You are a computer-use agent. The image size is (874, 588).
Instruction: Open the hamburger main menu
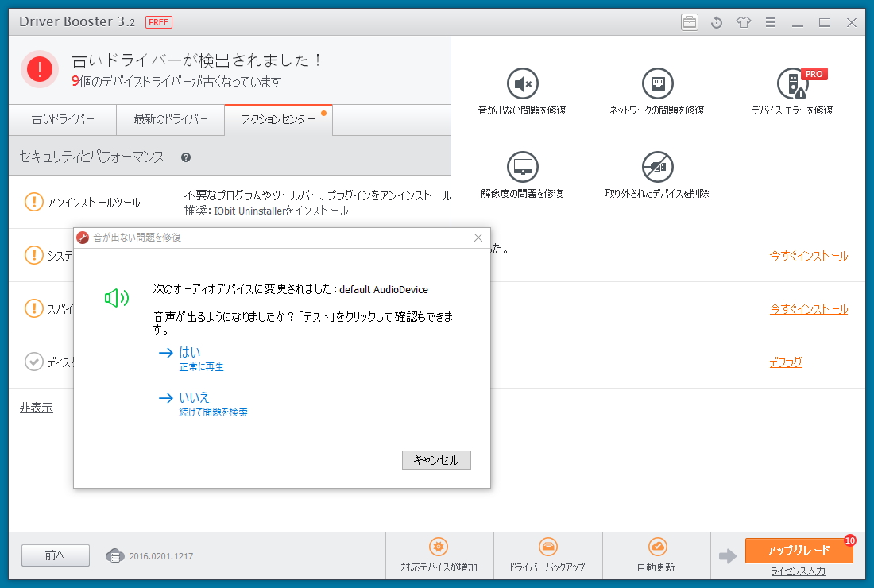point(770,22)
